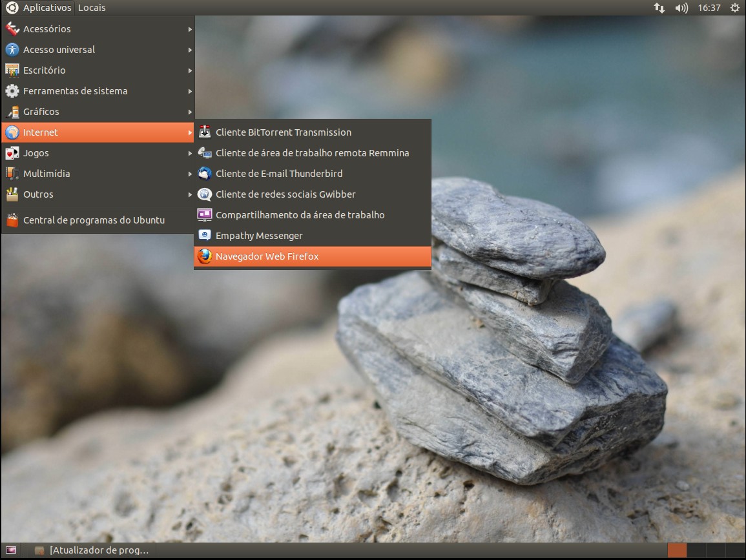Click the show desktop icon in bottom panel
Viewport: 746px width, 560px height.
(x=11, y=550)
